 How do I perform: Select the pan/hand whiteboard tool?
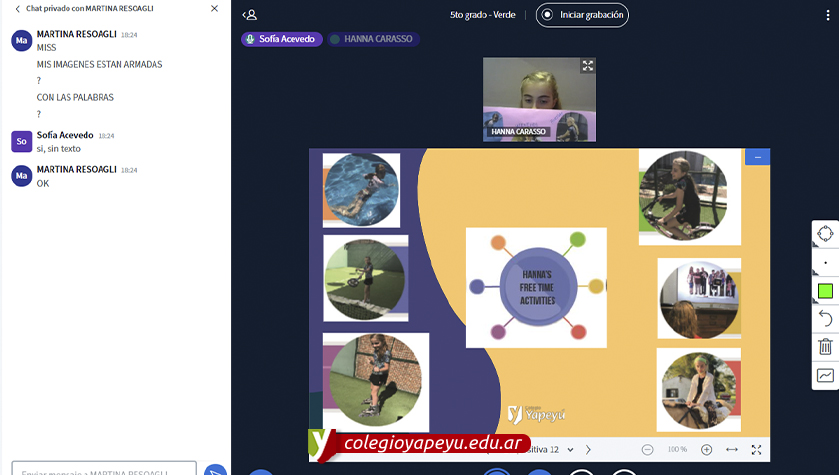pos(825,233)
